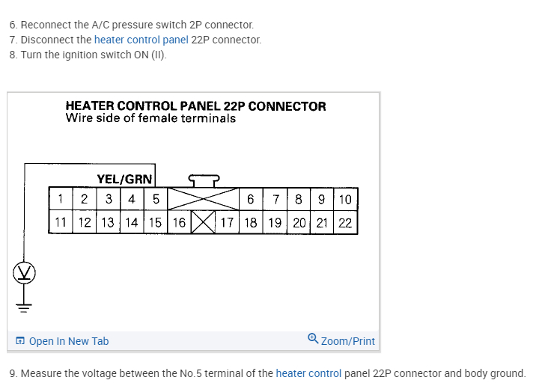Click terminal 22 in the bottom row

coord(345,222)
